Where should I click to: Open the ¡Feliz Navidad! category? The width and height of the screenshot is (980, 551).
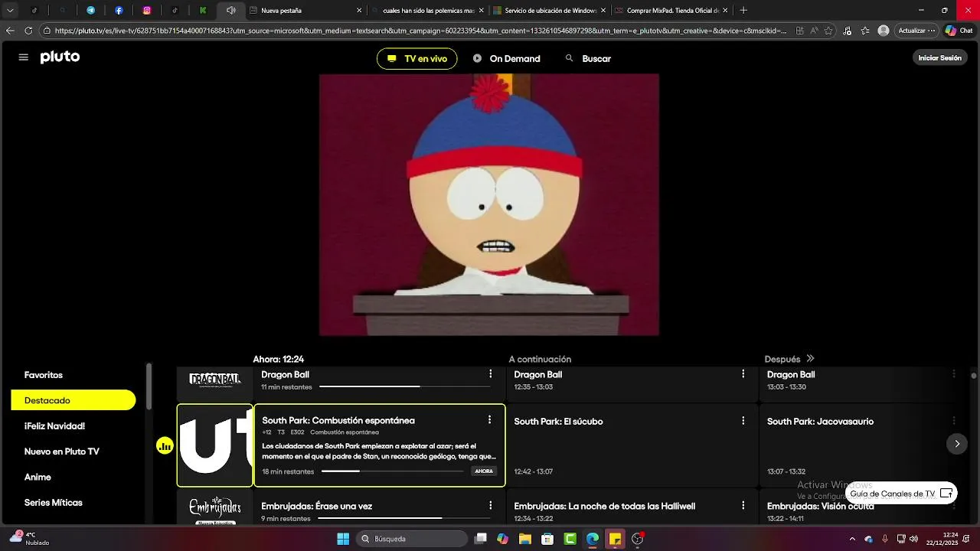tap(54, 426)
